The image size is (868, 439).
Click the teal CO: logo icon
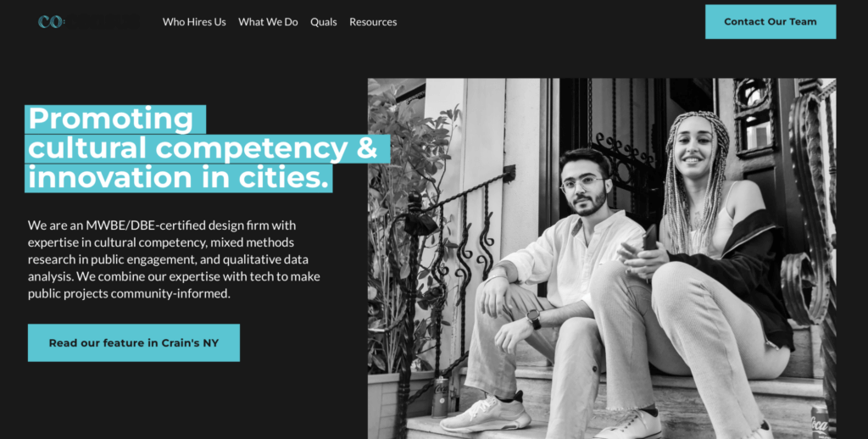[x=51, y=21]
